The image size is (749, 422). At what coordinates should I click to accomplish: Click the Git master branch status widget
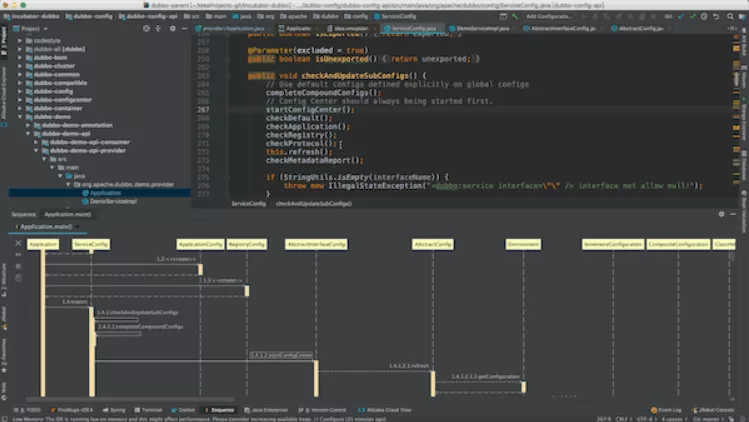point(709,419)
